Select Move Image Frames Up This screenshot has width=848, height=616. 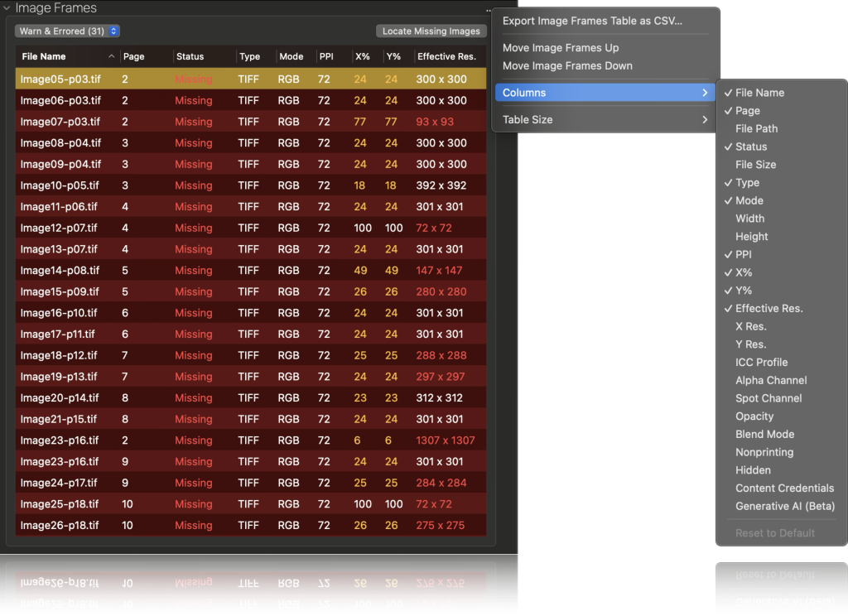point(561,47)
